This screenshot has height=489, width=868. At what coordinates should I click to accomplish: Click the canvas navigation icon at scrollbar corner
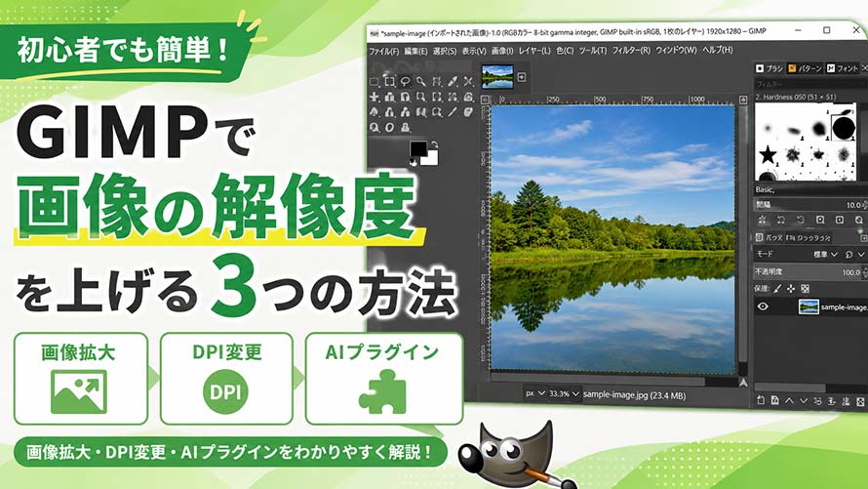point(743,382)
